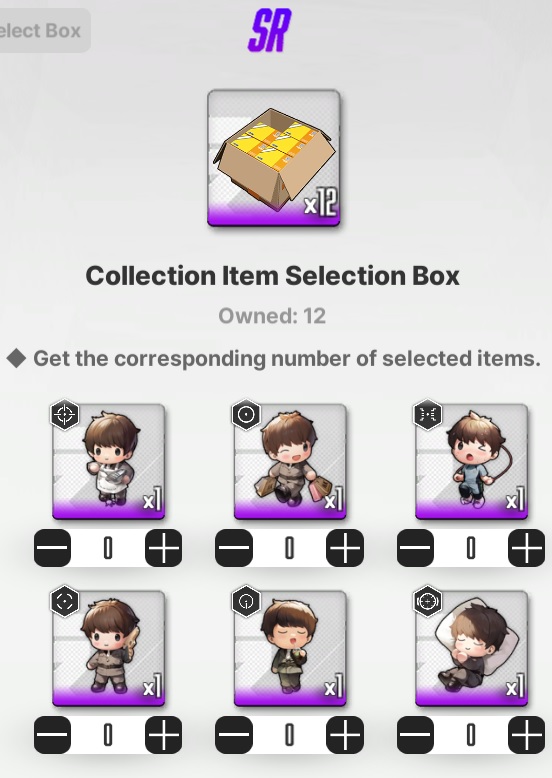This screenshot has width=552, height=778.
Task: Increase quantity for eating chibi item
Action: (345, 735)
